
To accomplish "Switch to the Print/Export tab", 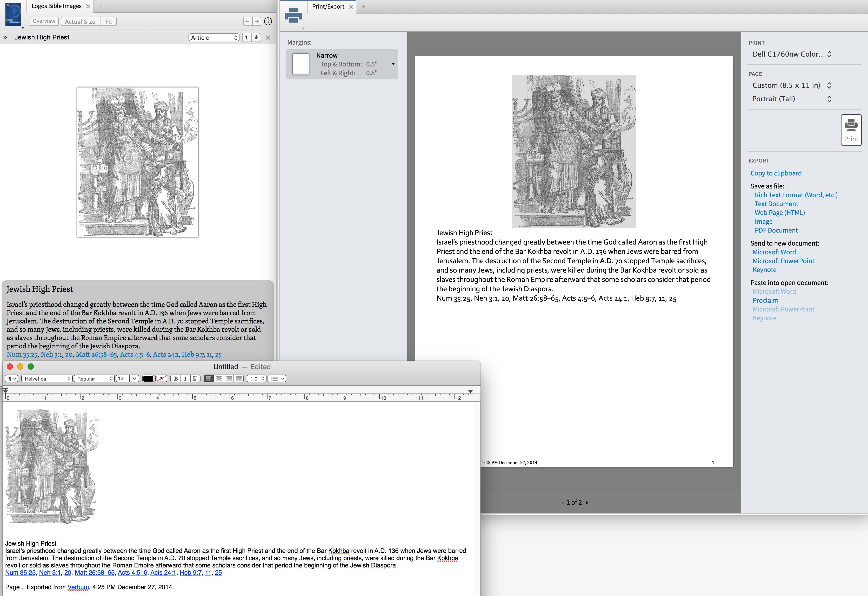I will pos(328,7).
